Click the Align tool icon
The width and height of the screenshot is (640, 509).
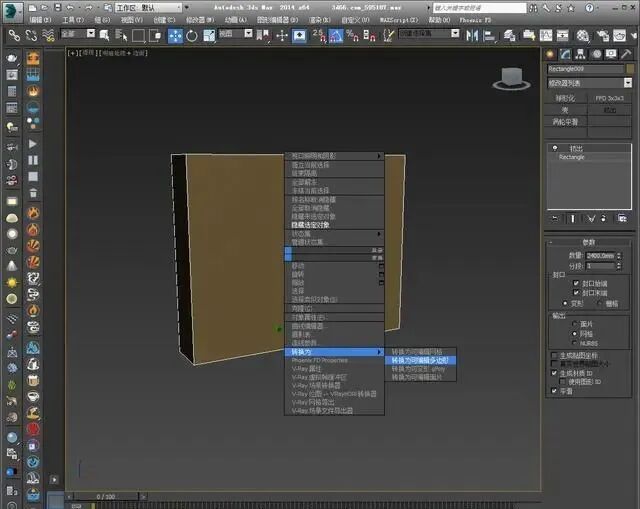point(489,36)
